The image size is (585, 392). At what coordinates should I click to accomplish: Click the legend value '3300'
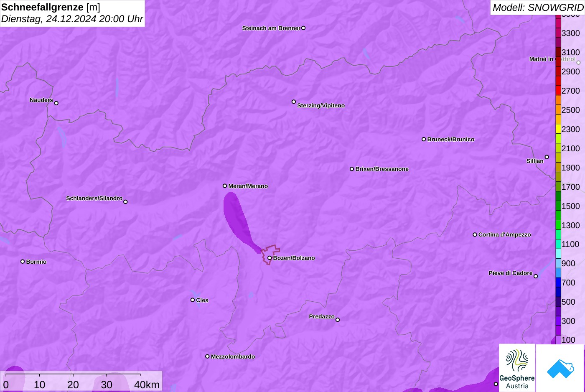click(x=571, y=33)
